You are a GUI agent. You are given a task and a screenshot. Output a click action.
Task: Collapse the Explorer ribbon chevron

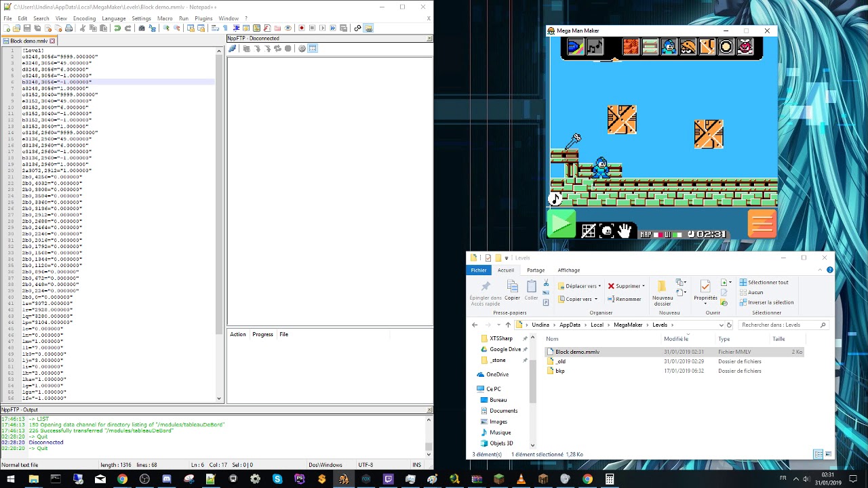[x=820, y=270]
